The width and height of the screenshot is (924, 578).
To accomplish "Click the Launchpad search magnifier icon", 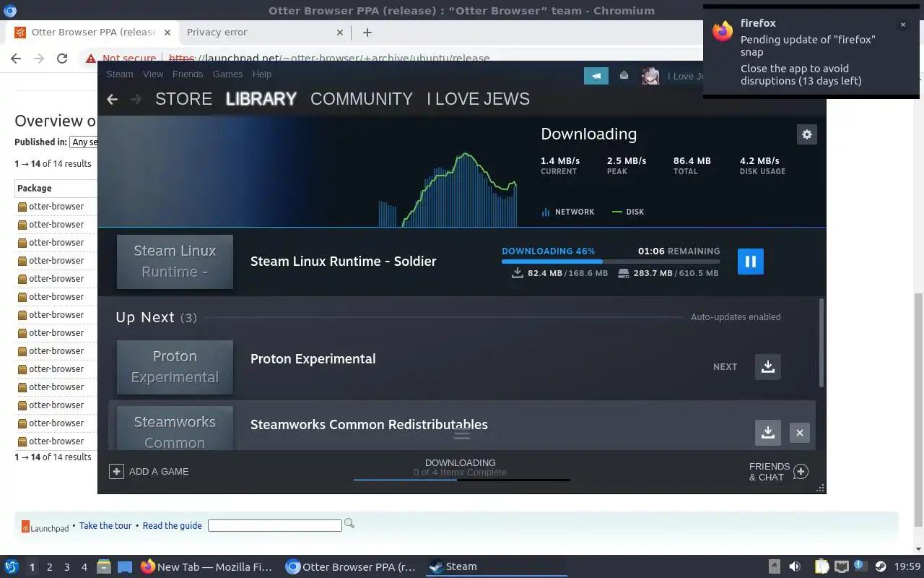I will pos(349,523).
